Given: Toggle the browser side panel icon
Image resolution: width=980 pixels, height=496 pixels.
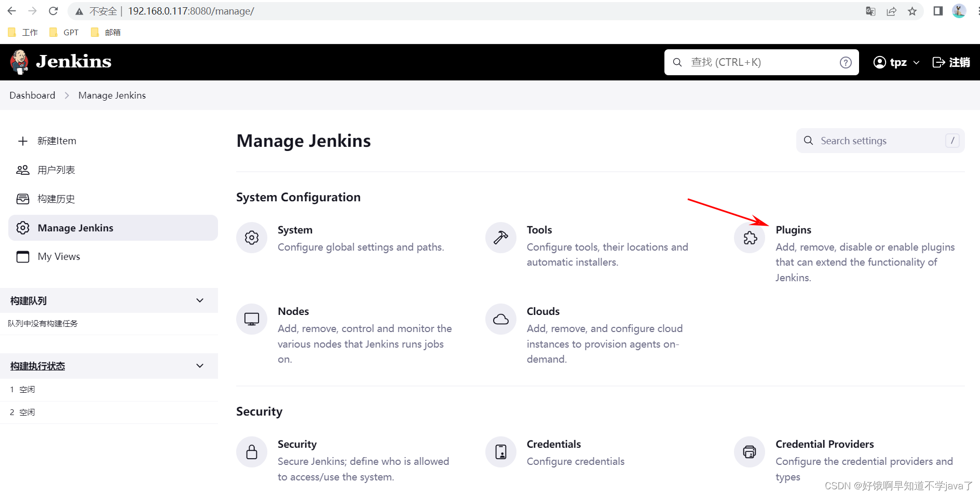Looking at the screenshot, I should point(938,11).
